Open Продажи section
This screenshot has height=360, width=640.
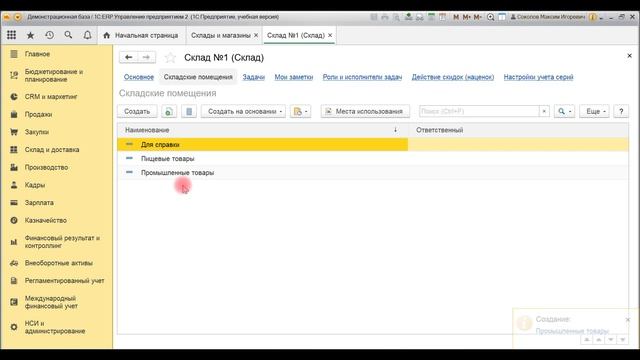38,114
